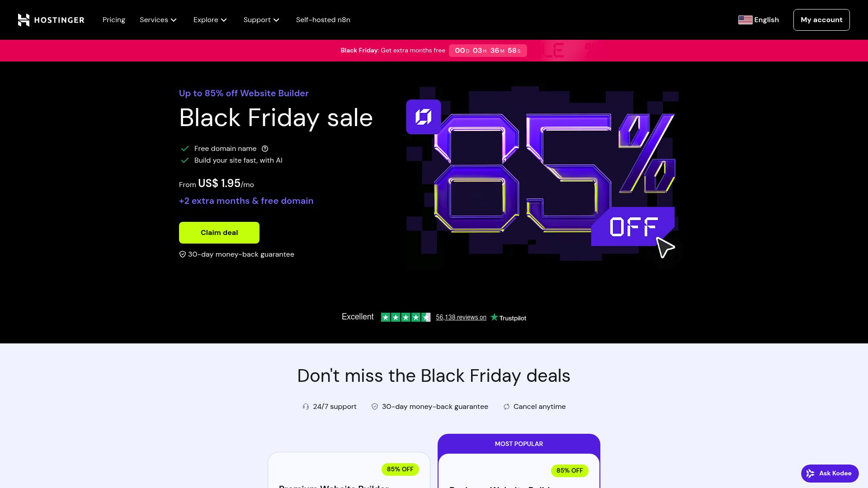Viewport: 868px width, 488px height.
Task: Click the Website Builder logo icon in the banner
Action: coord(424,117)
